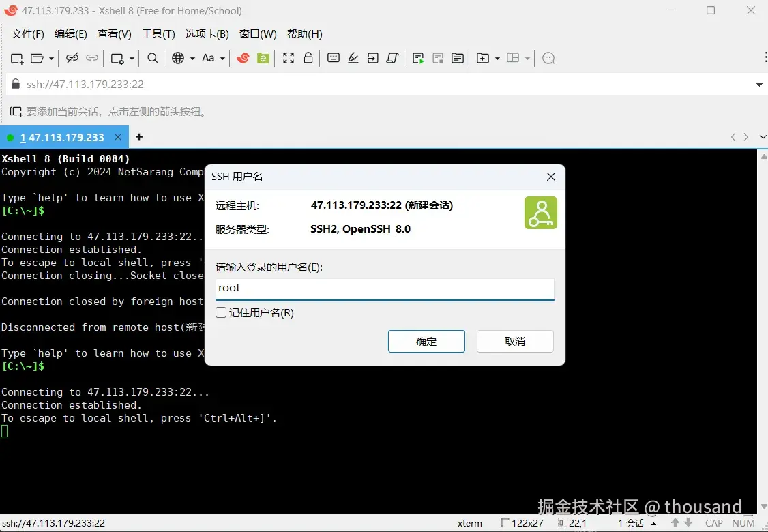Expand the New tab group dropdown arrow
768x532 pixels.
point(497,58)
